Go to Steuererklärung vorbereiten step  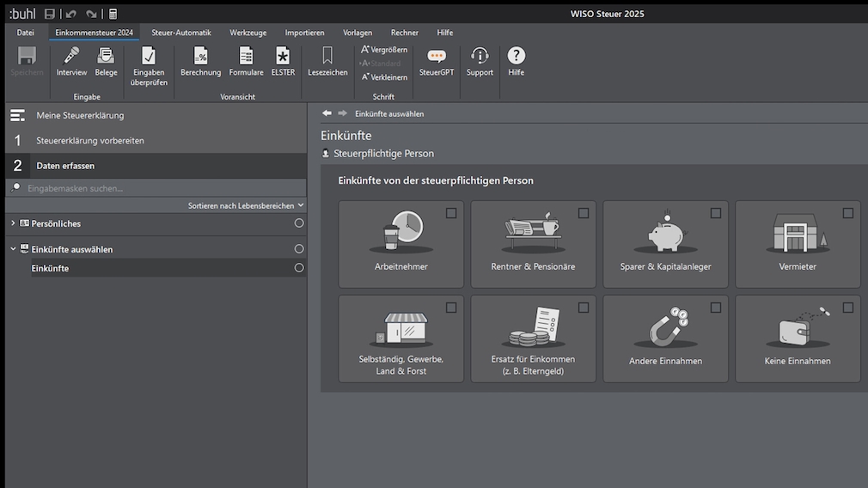[90, 140]
